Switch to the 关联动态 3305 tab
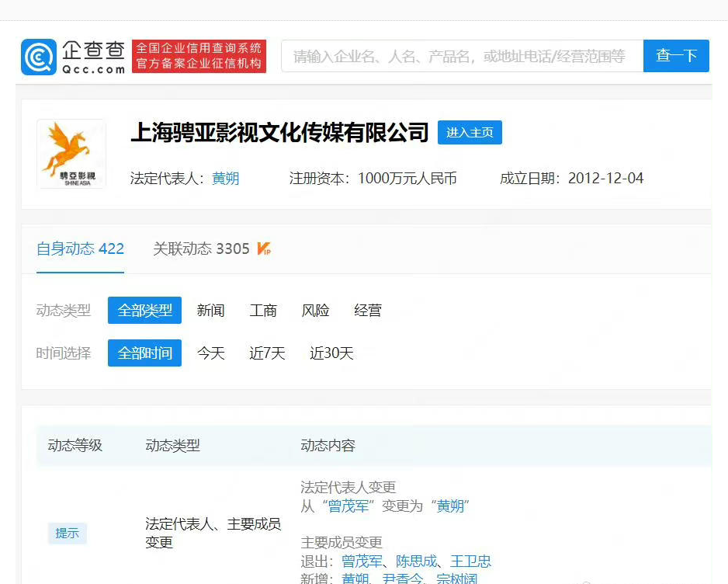Image resolution: width=728 pixels, height=584 pixels. (203, 249)
